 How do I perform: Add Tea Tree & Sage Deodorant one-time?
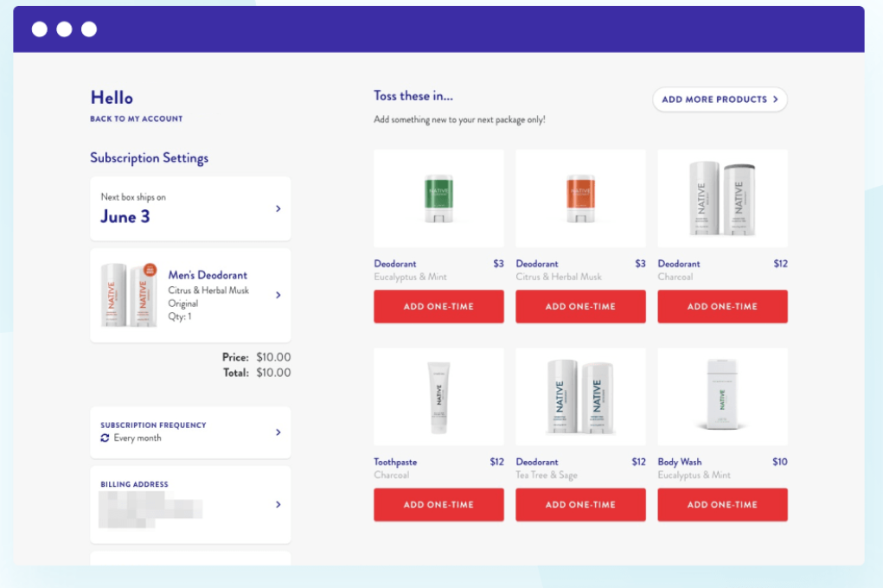coord(580,505)
